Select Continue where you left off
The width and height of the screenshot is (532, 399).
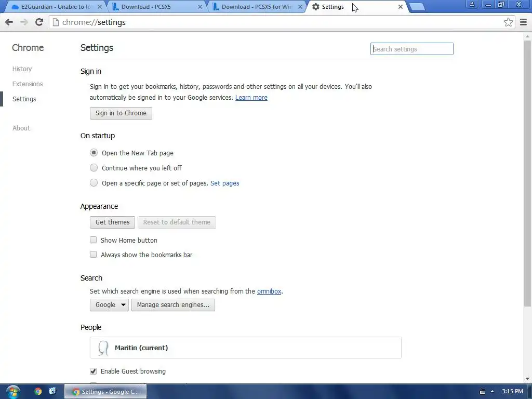click(x=94, y=168)
